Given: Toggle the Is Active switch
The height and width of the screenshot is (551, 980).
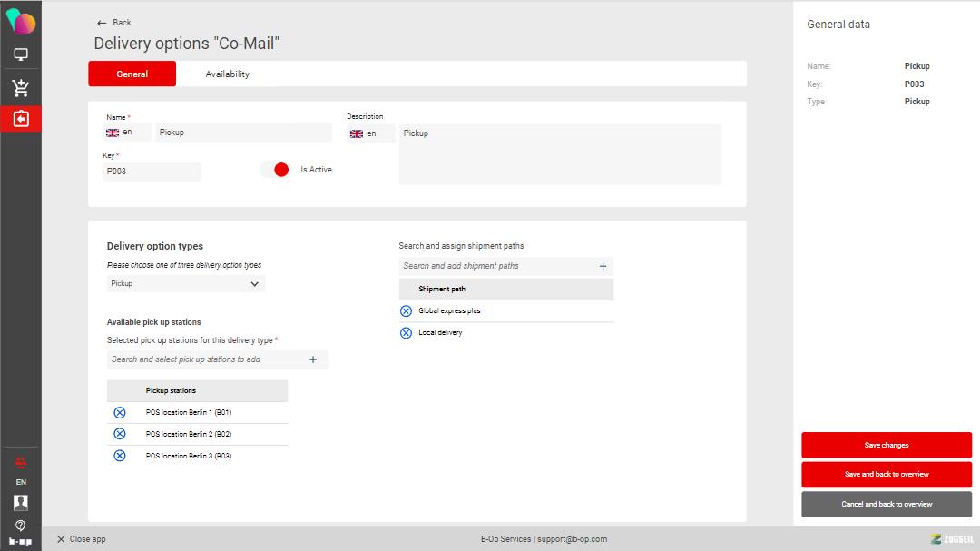Looking at the screenshot, I should (x=275, y=170).
